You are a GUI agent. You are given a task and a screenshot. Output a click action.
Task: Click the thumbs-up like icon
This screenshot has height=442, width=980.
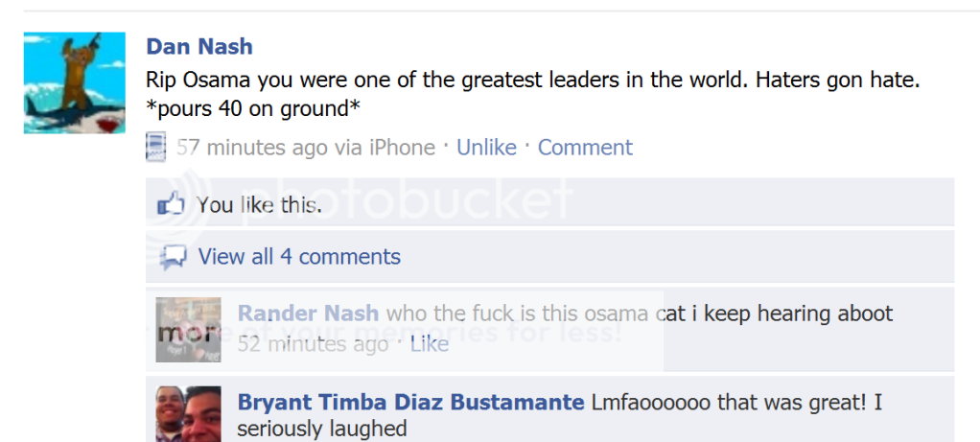click(171, 203)
